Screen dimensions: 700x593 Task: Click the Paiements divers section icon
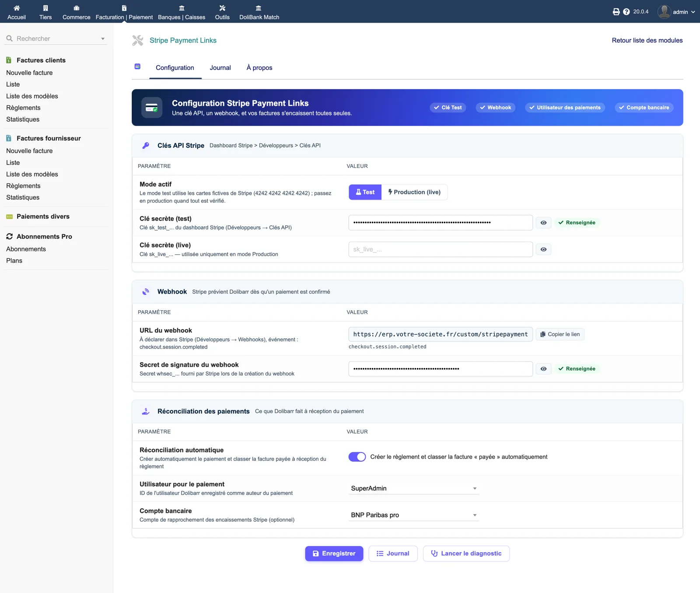[9, 217]
